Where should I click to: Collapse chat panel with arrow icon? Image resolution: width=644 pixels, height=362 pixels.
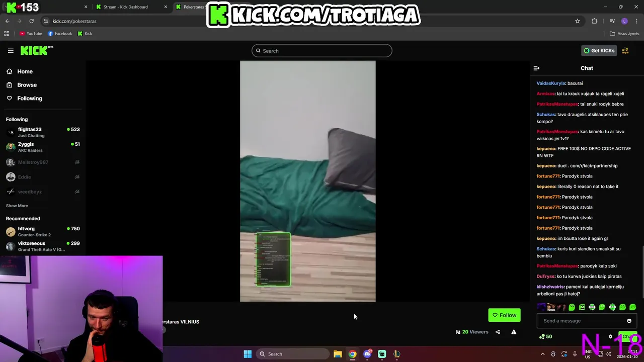536,68
